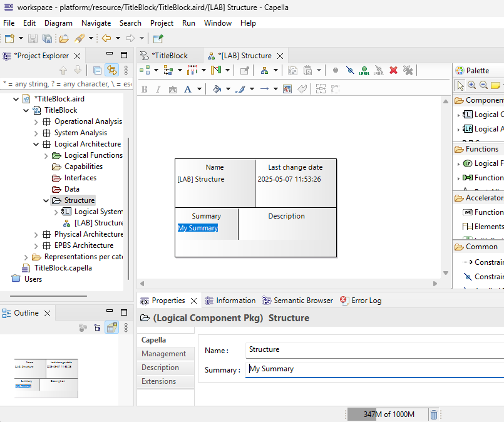Viewport: 504px width, 422px height.
Task: Click the Layers/Filters diagram icon
Action: tap(215, 70)
